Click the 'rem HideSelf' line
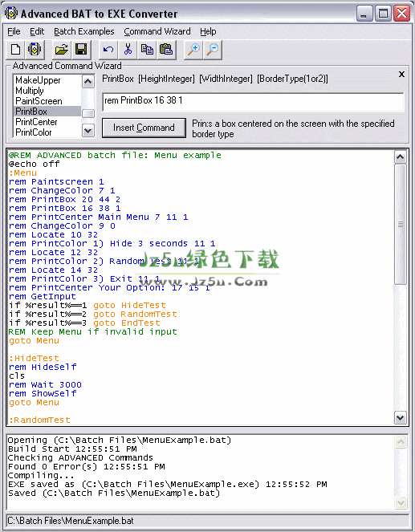 pyautogui.click(x=43, y=367)
